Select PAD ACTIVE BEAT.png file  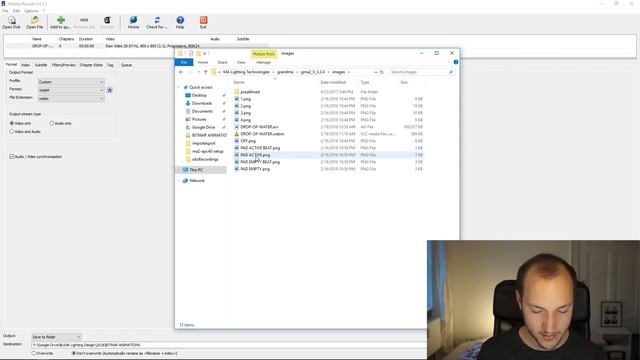tap(260, 148)
